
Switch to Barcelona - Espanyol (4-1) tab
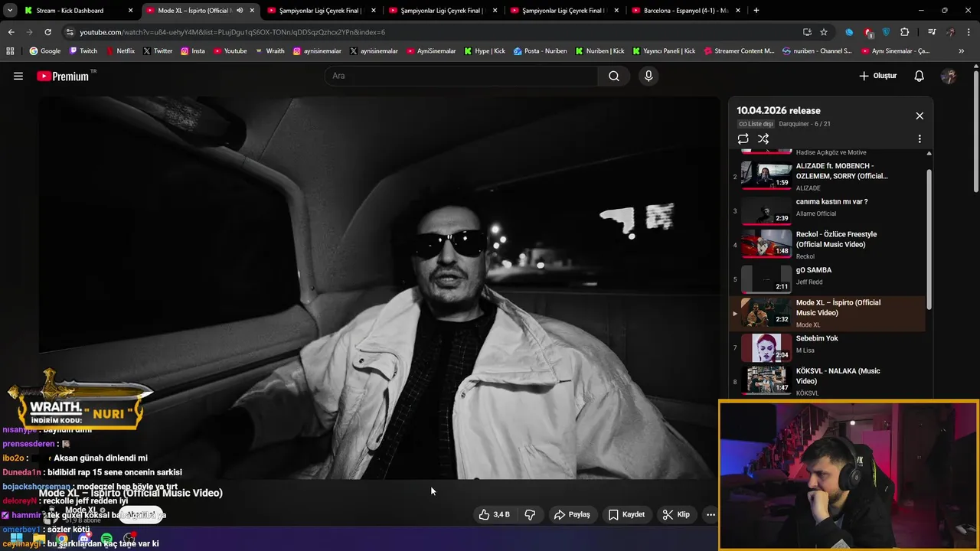685,11
